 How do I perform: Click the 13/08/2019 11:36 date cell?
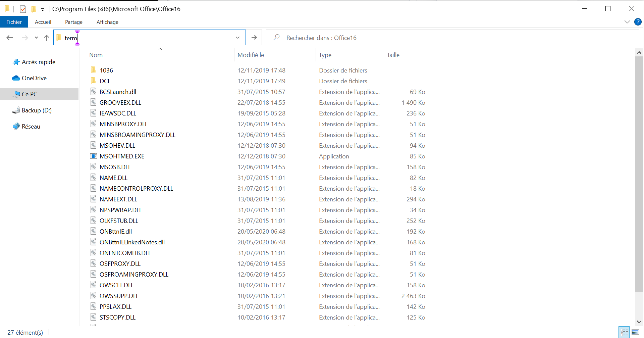261,199
